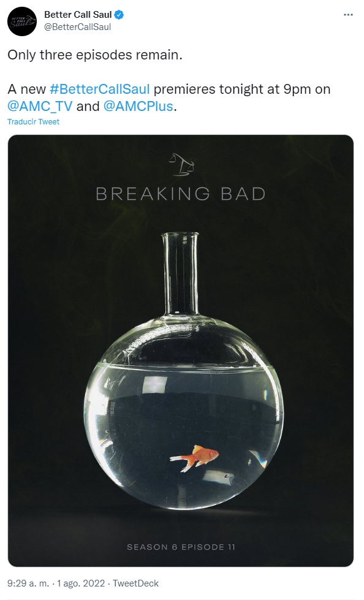Visit the @AMC_TV mention

[40, 106]
